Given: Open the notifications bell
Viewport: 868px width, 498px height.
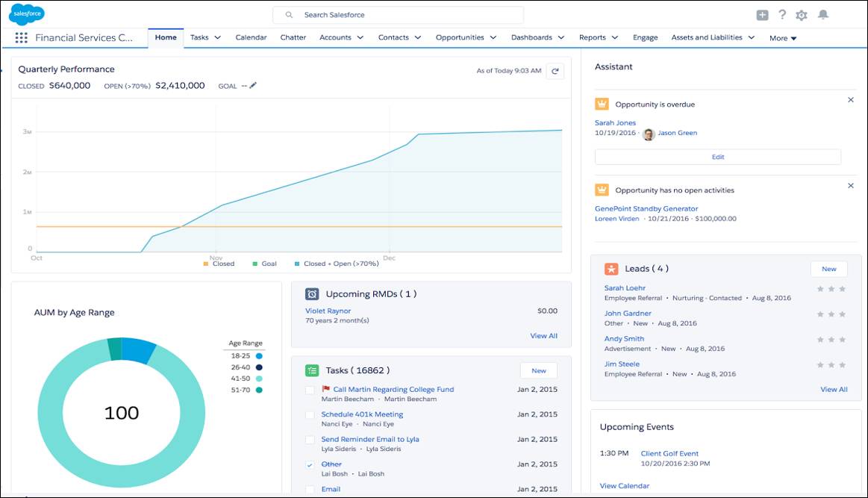Looking at the screenshot, I should tap(823, 15).
